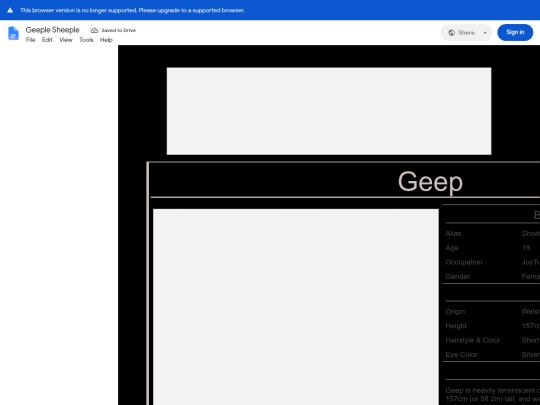Viewport: 540px width, 405px height.
Task: Click the Saved to Drive status text
Action: pos(118,30)
